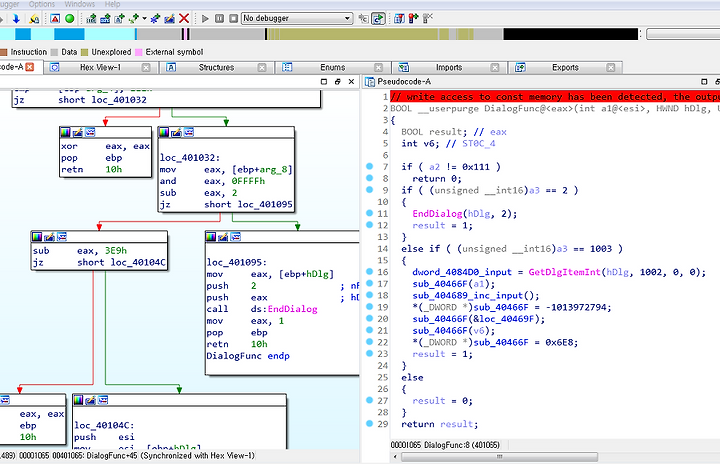Switch to the Enums tab
The image size is (720, 464).
(332, 68)
